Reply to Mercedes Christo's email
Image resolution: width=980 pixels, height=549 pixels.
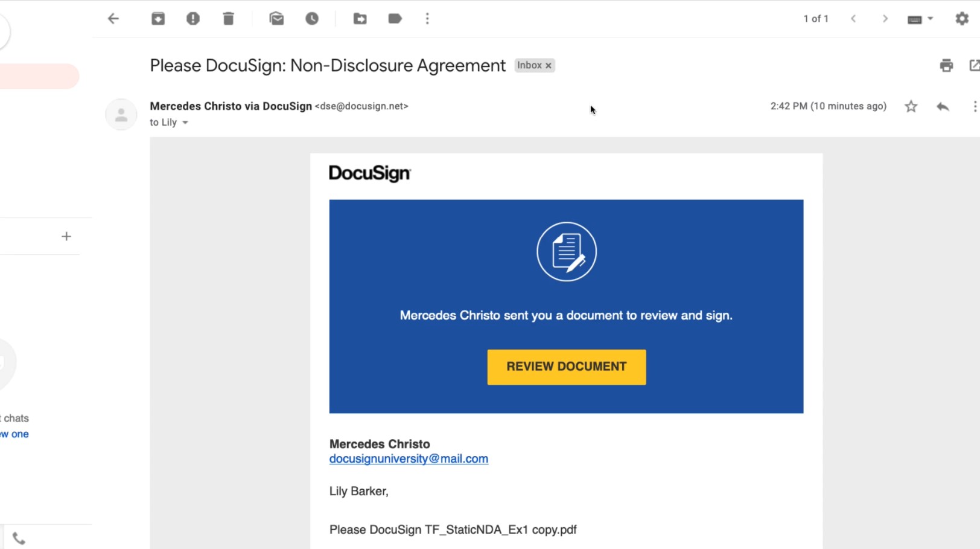click(x=943, y=107)
